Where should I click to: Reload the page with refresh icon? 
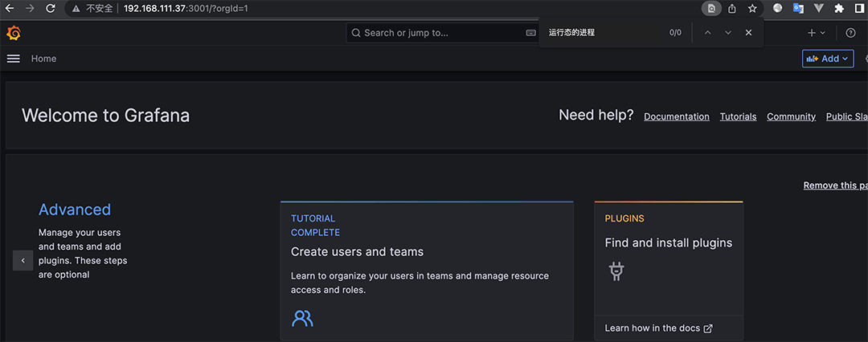point(51,8)
